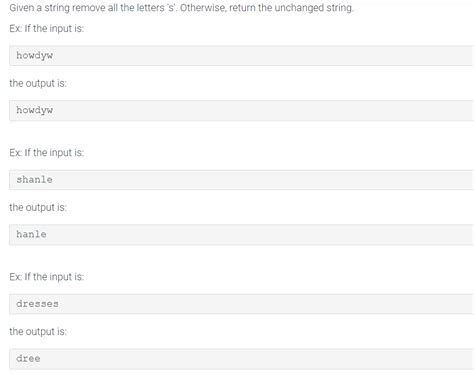Viewport: 474px width, 374px height.
Task: Click the word "Otherwise" in the instructions
Action: [202, 7]
